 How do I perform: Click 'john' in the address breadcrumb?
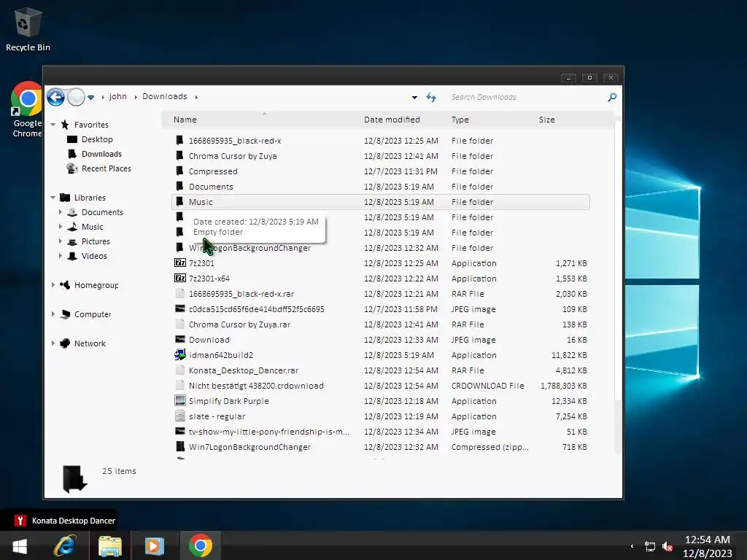[118, 97]
